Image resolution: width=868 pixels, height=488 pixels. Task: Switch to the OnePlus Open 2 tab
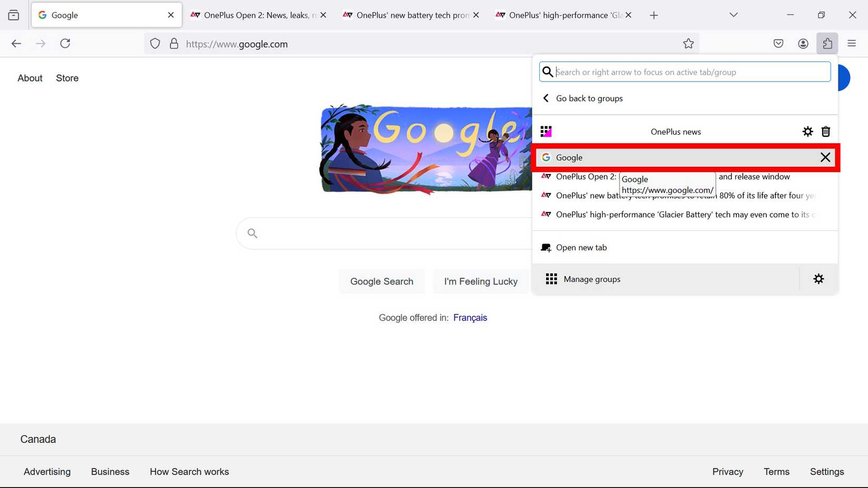256,15
